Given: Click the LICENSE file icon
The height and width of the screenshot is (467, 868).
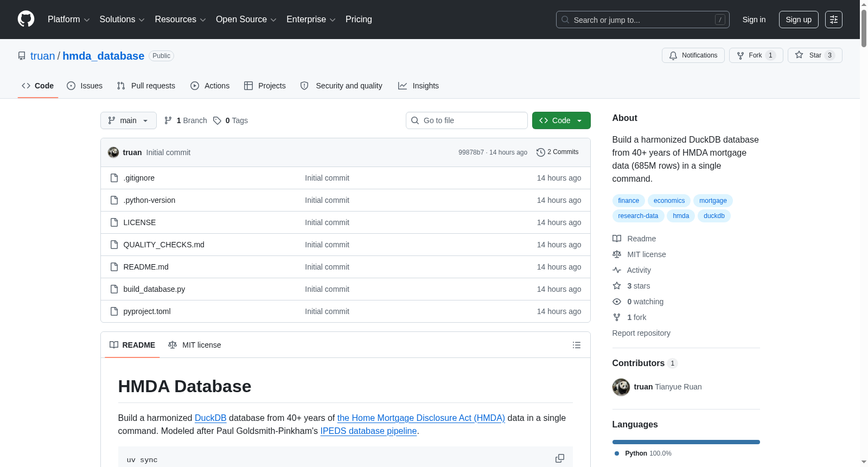Looking at the screenshot, I should [x=114, y=222].
